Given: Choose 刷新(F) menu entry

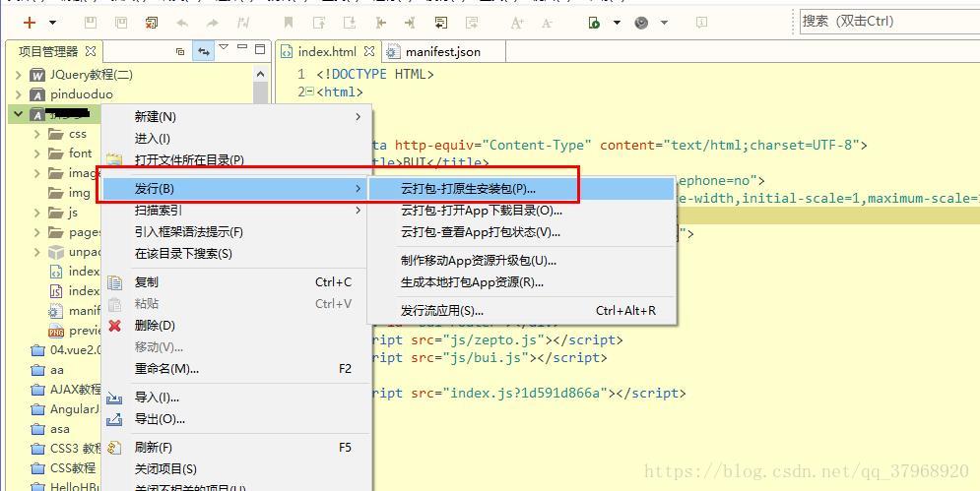Looking at the screenshot, I should click(x=237, y=448).
